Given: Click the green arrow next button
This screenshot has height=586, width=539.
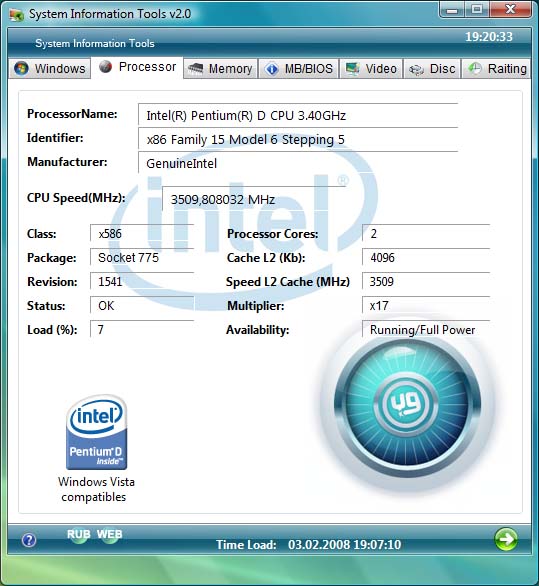Looking at the screenshot, I should [x=506, y=539].
